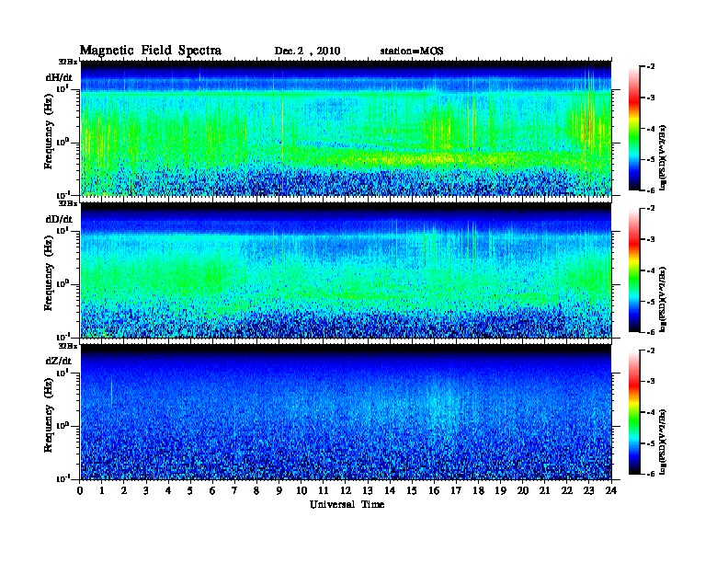Click hour tick label "23" on time axis
This screenshot has height=563, width=728.
[x=588, y=491]
